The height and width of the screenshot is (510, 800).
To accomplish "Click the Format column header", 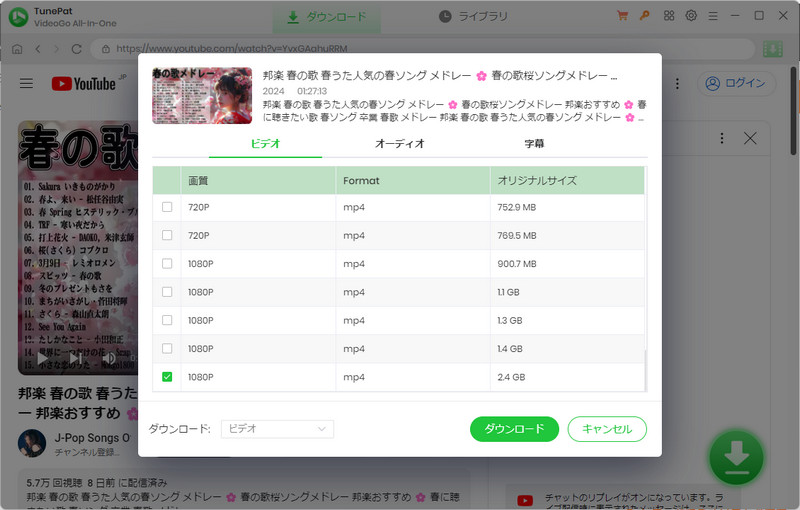I will [x=413, y=181].
